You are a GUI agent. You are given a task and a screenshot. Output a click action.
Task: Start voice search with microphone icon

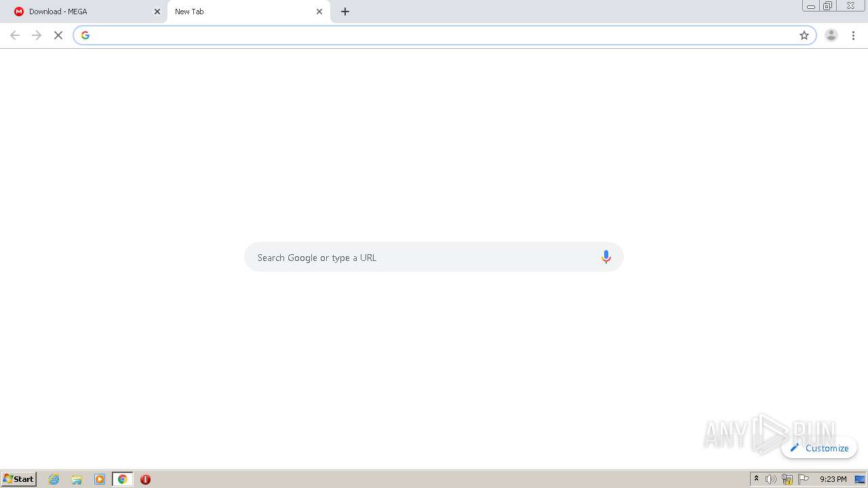(606, 257)
